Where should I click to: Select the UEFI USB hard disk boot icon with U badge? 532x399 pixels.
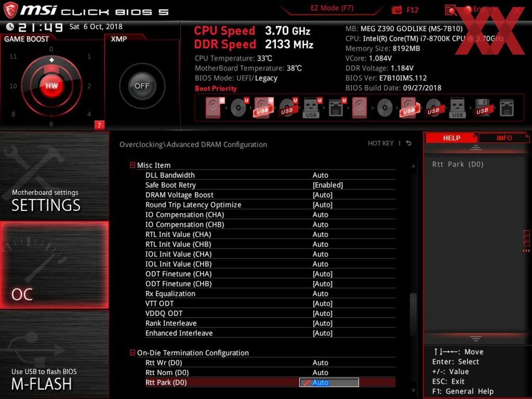point(263,108)
